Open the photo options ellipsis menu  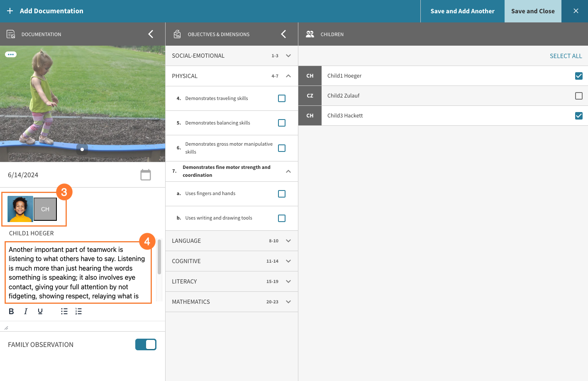point(11,54)
